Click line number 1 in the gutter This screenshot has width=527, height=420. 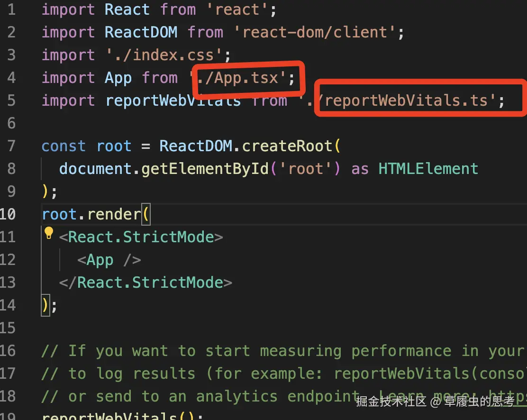pos(11,9)
